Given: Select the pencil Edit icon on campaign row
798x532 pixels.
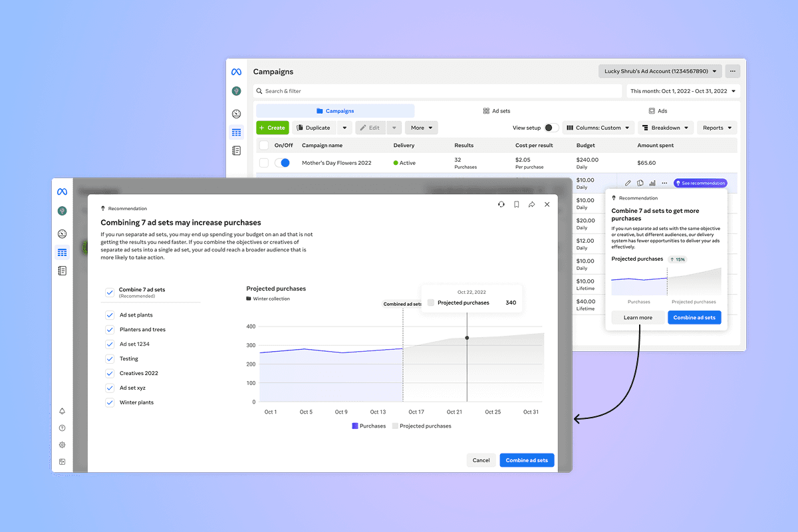Looking at the screenshot, I should click(x=628, y=182).
